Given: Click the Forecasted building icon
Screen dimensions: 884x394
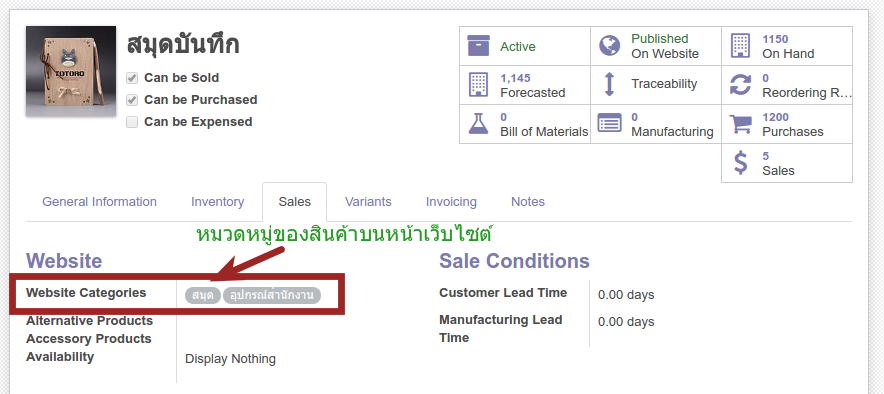Looking at the screenshot, I should coord(478,85).
